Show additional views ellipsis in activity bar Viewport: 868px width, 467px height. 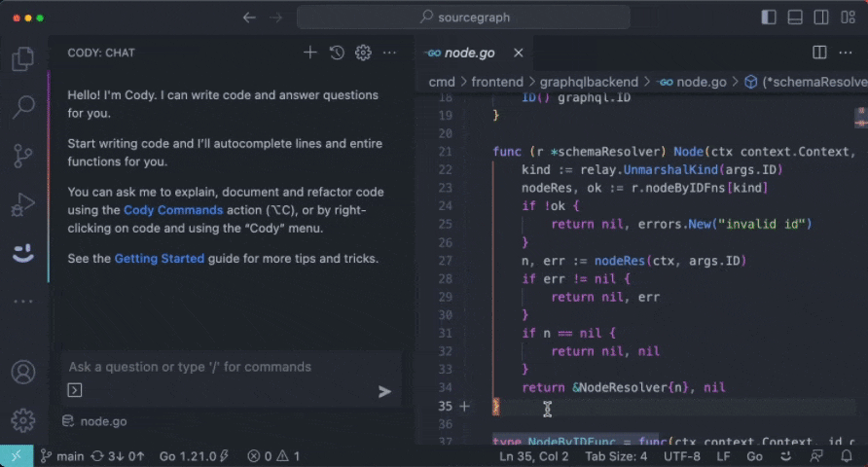pyautogui.click(x=22, y=302)
